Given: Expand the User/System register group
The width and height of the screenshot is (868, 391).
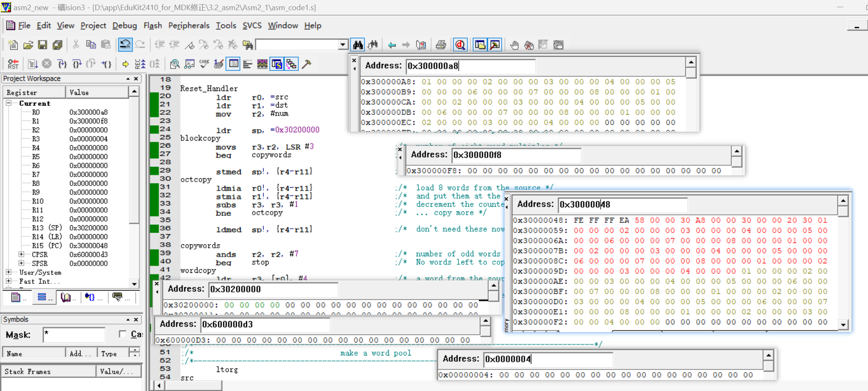Looking at the screenshot, I should click(x=8, y=272).
